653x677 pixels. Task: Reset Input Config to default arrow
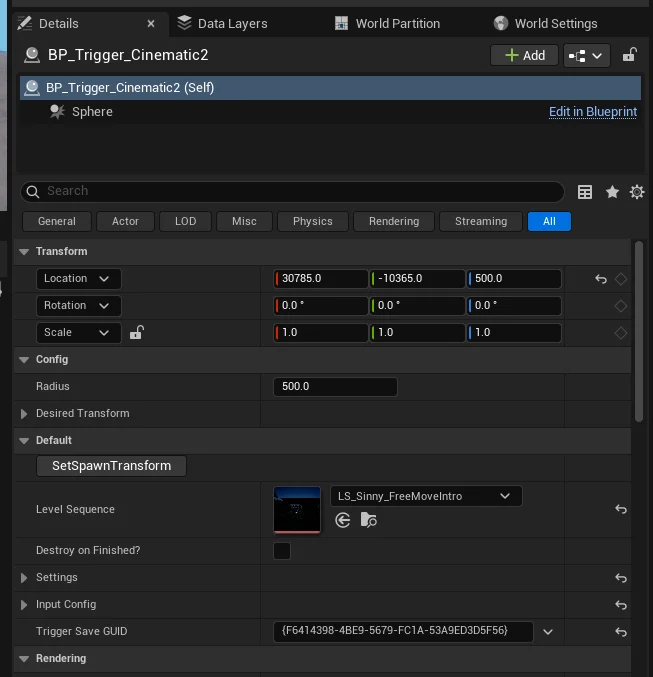click(621, 605)
